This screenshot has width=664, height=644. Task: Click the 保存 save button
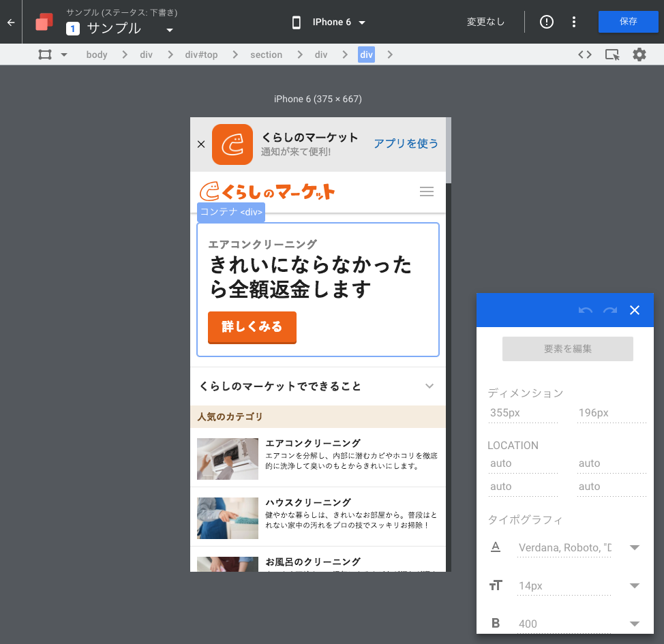click(x=628, y=22)
